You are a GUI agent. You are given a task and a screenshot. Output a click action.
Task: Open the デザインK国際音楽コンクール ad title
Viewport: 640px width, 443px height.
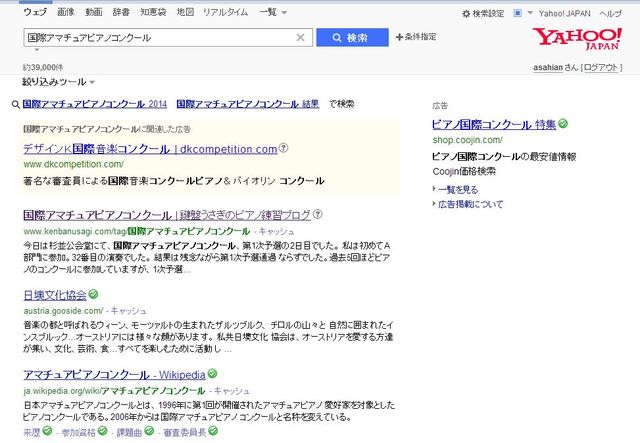tap(150, 149)
